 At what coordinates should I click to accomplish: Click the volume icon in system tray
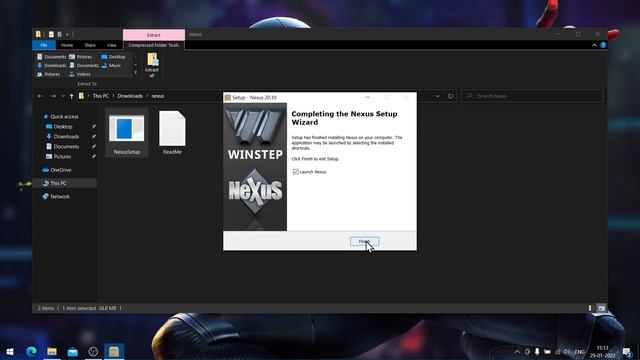pos(567,352)
